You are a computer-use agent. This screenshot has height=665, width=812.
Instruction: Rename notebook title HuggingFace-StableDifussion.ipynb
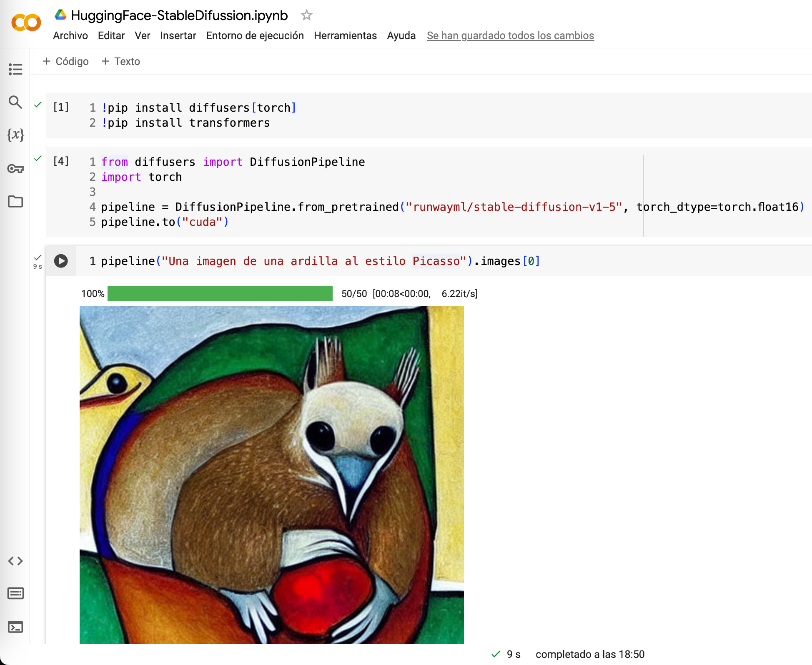(179, 15)
